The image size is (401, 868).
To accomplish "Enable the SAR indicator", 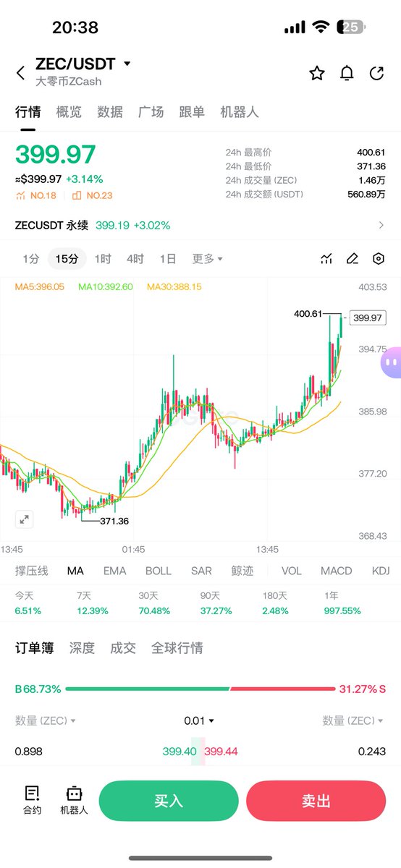I will coord(201,571).
